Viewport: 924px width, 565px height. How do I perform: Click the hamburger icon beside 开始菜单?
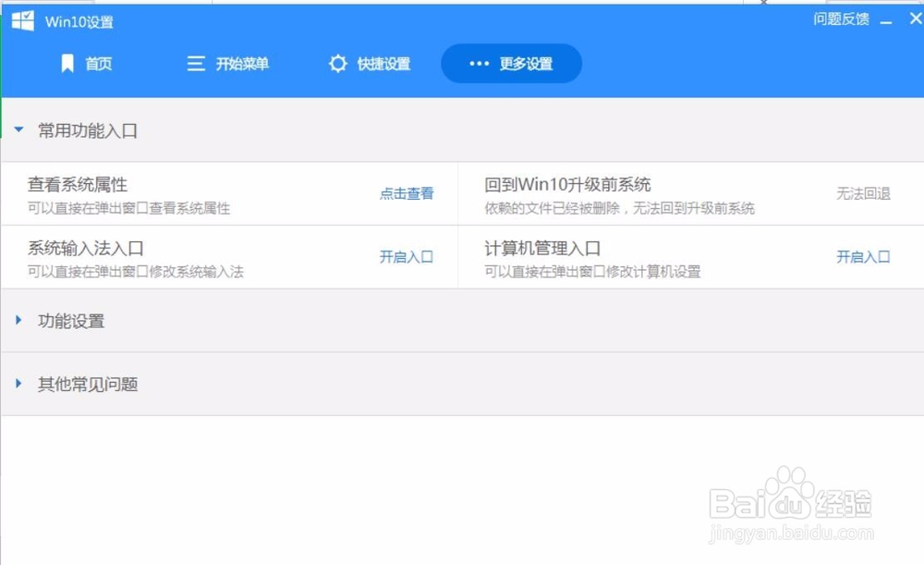[196, 63]
